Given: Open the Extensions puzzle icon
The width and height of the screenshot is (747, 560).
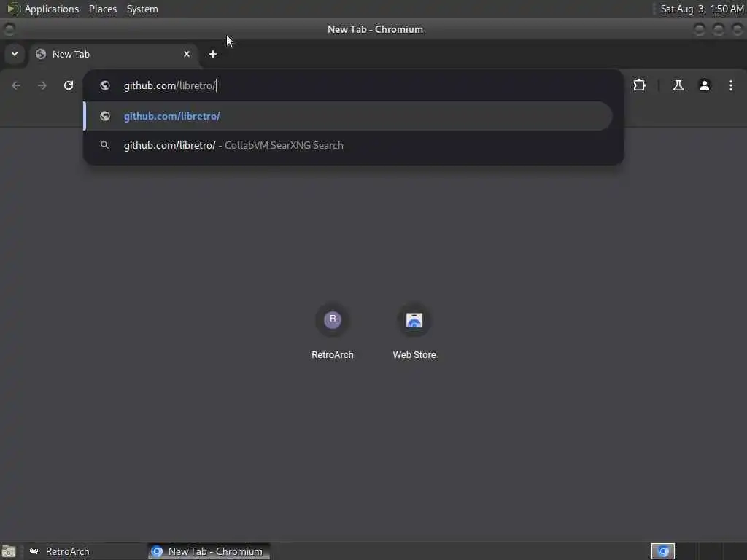Looking at the screenshot, I should tap(639, 85).
